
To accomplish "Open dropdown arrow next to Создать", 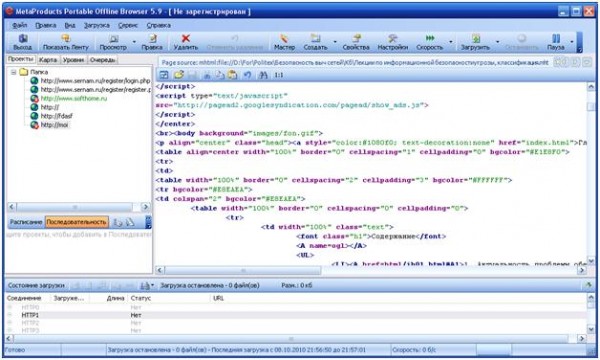I will click(x=335, y=42).
